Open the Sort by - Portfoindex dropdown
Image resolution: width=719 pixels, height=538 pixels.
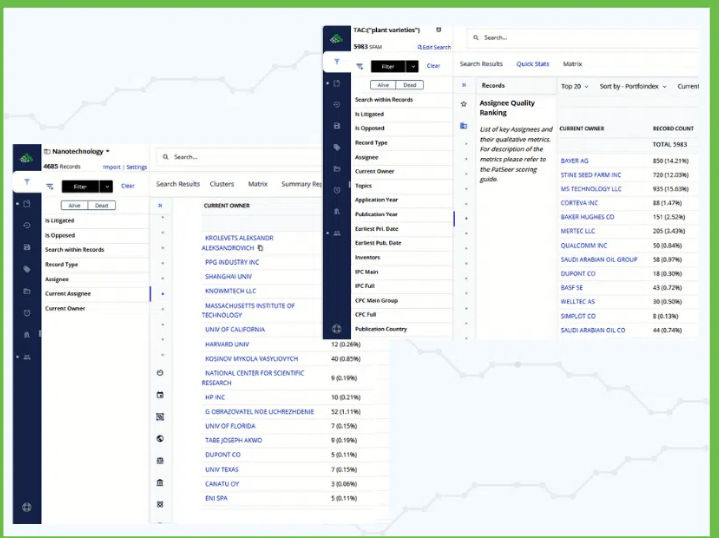click(x=633, y=86)
